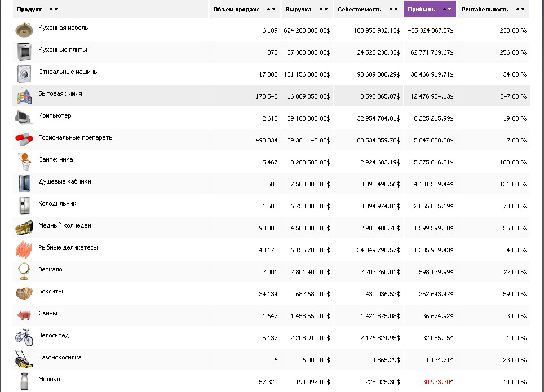Click the lawnmower product icon
The image size is (544, 392).
(24, 359)
